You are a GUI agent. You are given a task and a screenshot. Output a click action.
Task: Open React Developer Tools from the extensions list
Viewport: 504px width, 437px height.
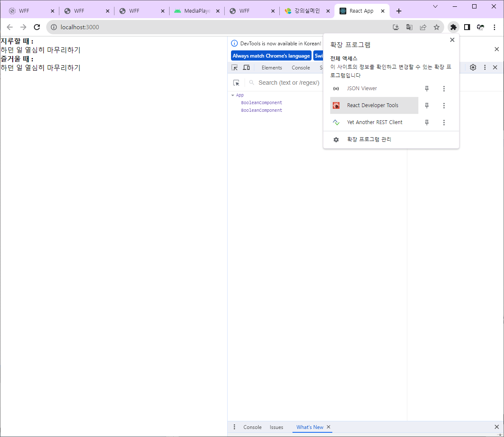tap(374, 105)
